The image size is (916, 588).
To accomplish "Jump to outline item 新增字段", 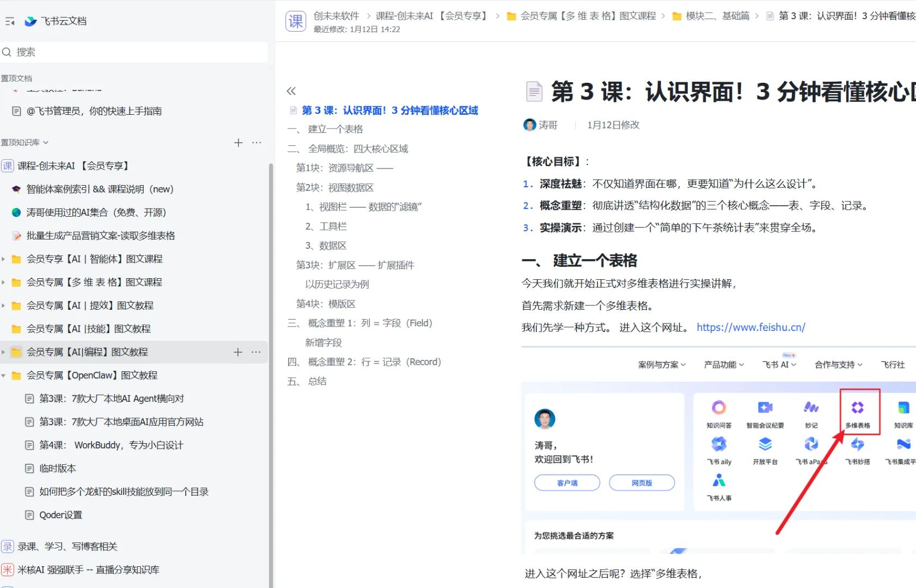I will coord(323,343).
